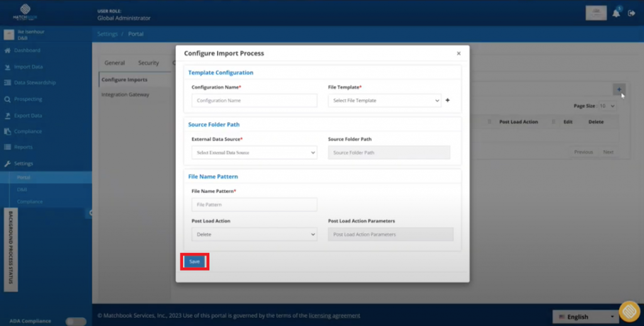Screen dimensions: 644x326
Task: Open the English language selector
Action: click(586, 317)
